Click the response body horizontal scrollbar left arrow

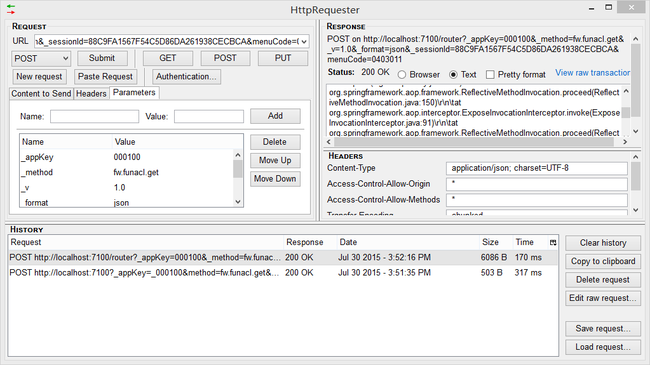click(329, 142)
